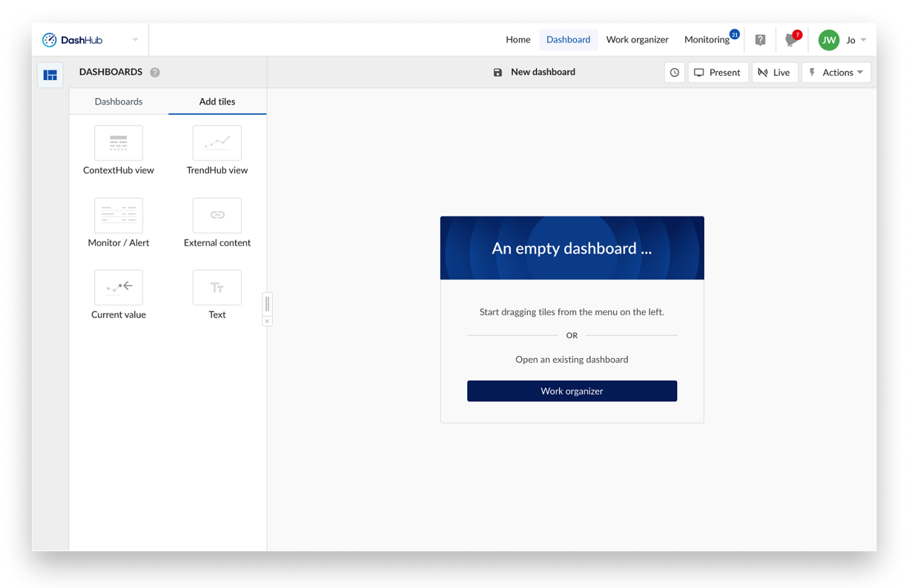This screenshot has width=909, height=588.
Task: Switch to the Dashboards tab
Action: 118,102
